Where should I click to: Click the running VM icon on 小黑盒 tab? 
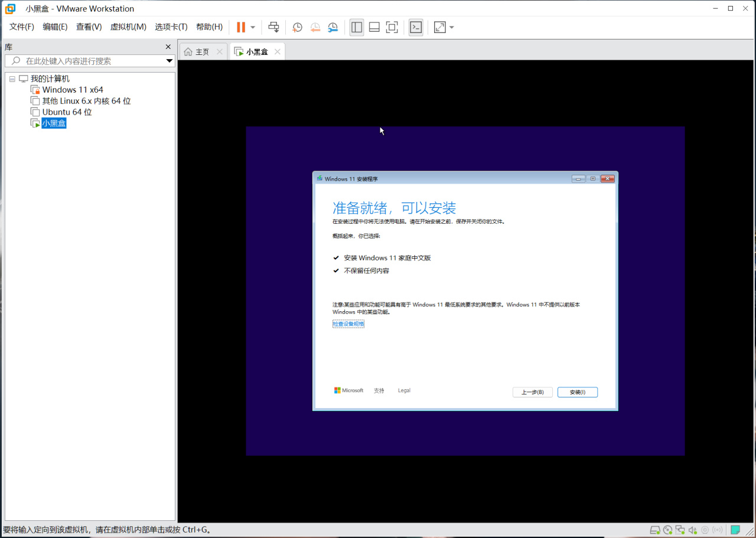tap(239, 52)
